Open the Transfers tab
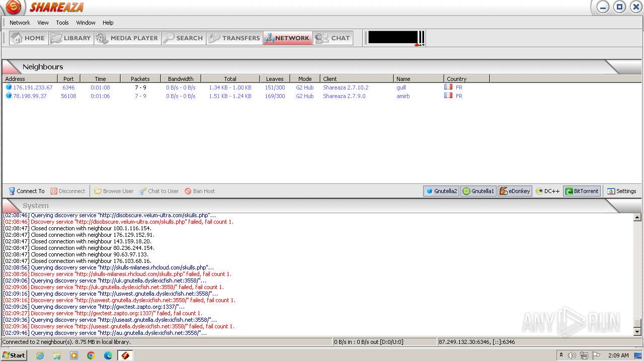Viewport: 644px width, 362px height. tap(234, 38)
